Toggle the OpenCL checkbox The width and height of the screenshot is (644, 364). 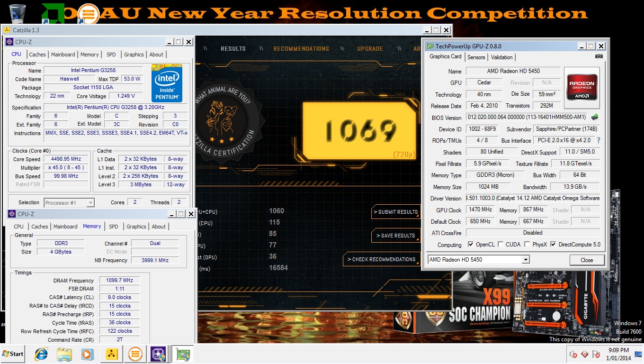tap(470, 245)
